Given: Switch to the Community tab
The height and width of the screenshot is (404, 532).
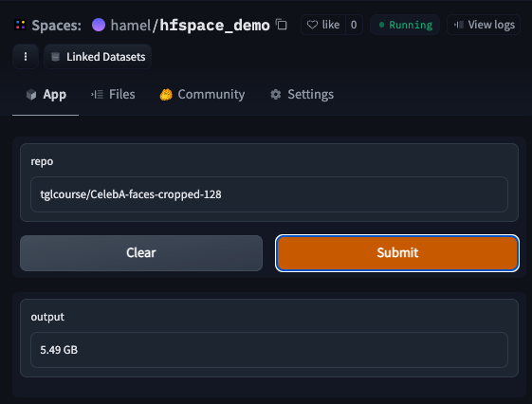Looking at the screenshot, I should pos(202,94).
